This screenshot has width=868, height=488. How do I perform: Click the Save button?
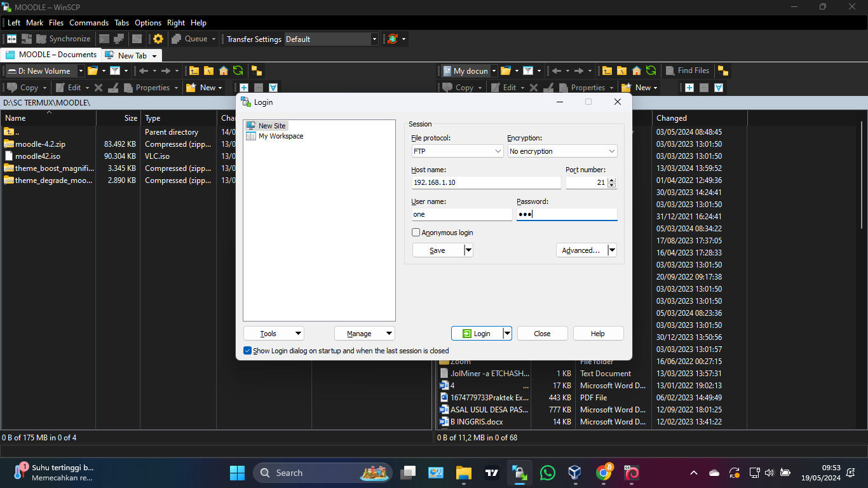(438, 250)
